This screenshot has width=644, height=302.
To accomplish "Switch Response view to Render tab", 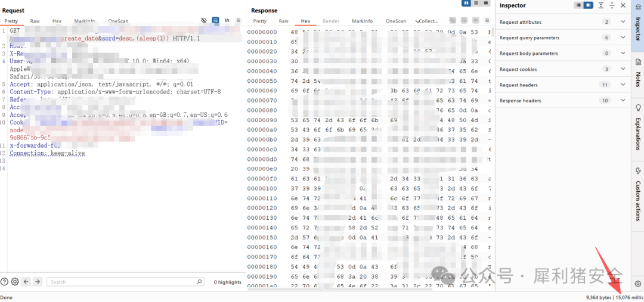I will pyautogui.click(x=331, y=21).
